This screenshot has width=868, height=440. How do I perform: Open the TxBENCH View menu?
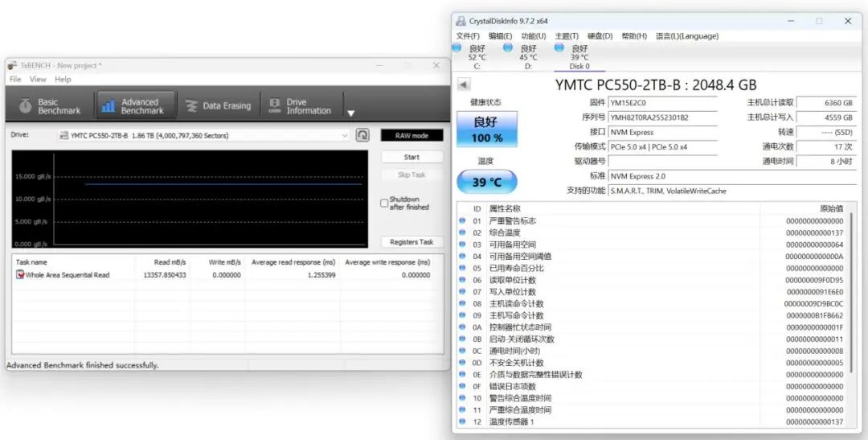[38, 80]
